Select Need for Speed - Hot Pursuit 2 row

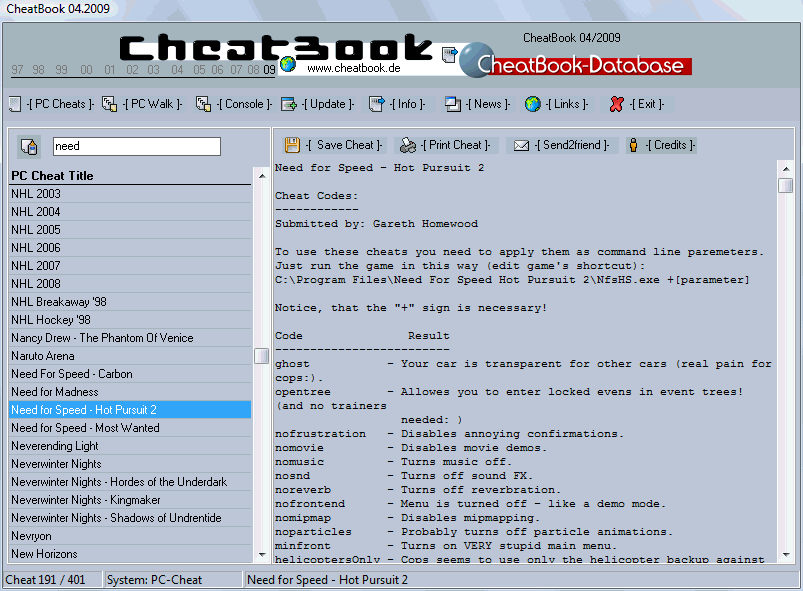tap(131, 410)
